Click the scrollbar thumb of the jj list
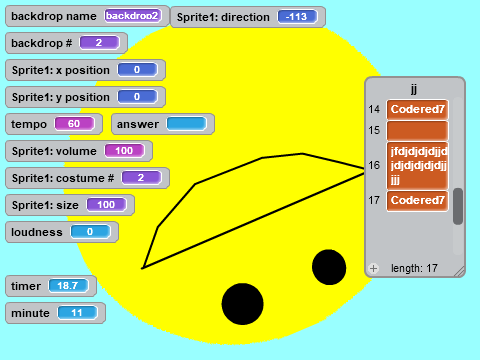 pos(458,206)
